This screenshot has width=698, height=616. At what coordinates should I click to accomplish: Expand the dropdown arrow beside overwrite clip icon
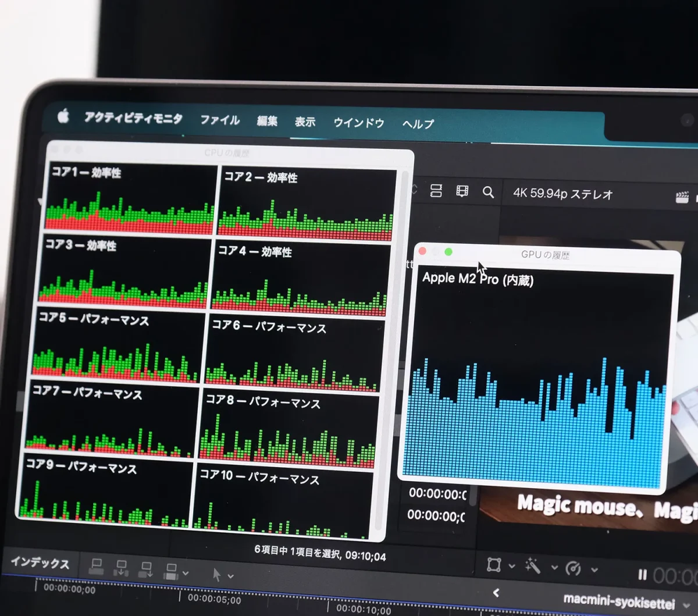point(186,574)
